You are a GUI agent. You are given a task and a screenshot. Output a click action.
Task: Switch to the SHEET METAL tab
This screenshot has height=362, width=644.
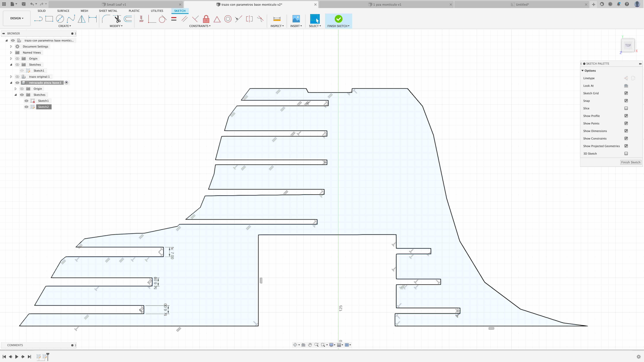(x=108, y=11)
